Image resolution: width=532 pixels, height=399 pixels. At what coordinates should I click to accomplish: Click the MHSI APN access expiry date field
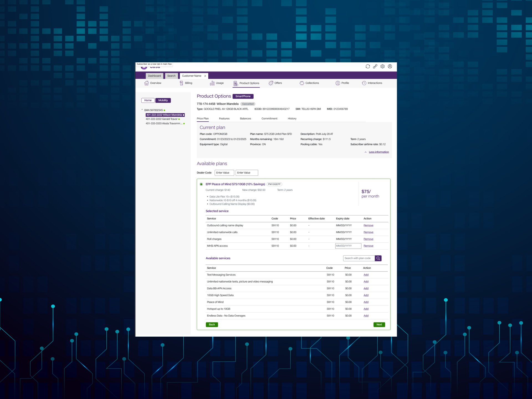(x=348, y=246)
